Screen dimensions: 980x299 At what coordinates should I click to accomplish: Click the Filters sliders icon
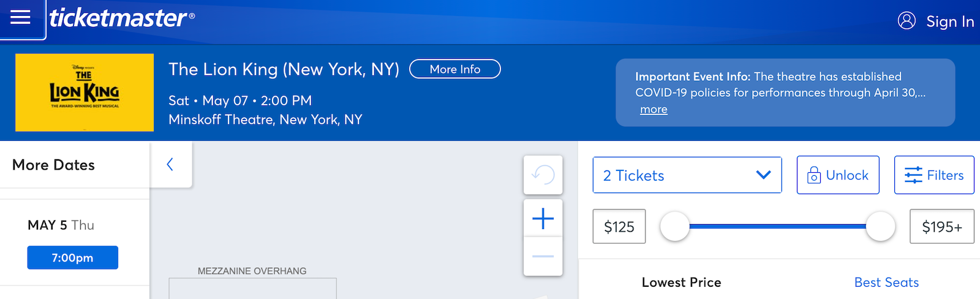(913, 175)
